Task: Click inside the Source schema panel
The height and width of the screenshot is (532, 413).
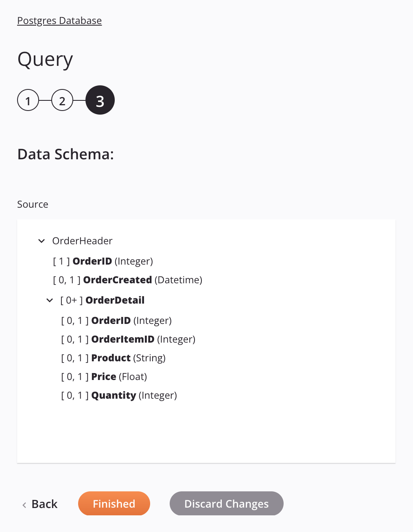Action: pyautogui.click(x=206, y=431)
